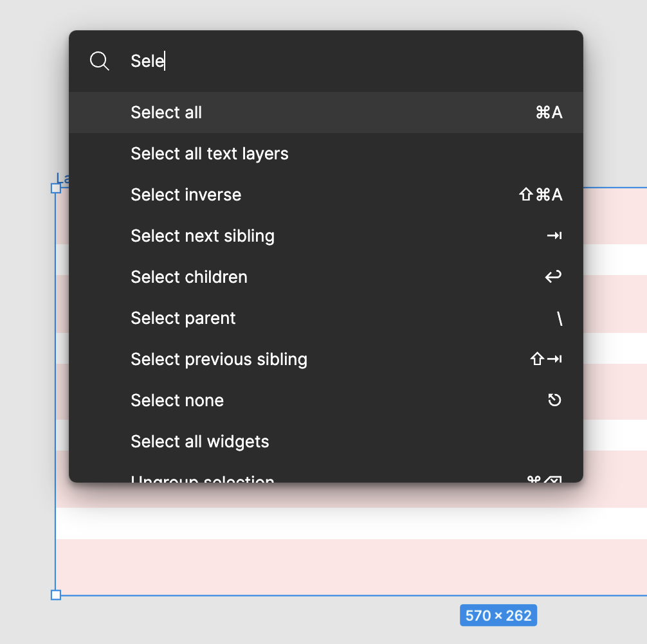Pick 'Select children' from results
Viewport: 647px width, 644px height.
tap(189, 277)
